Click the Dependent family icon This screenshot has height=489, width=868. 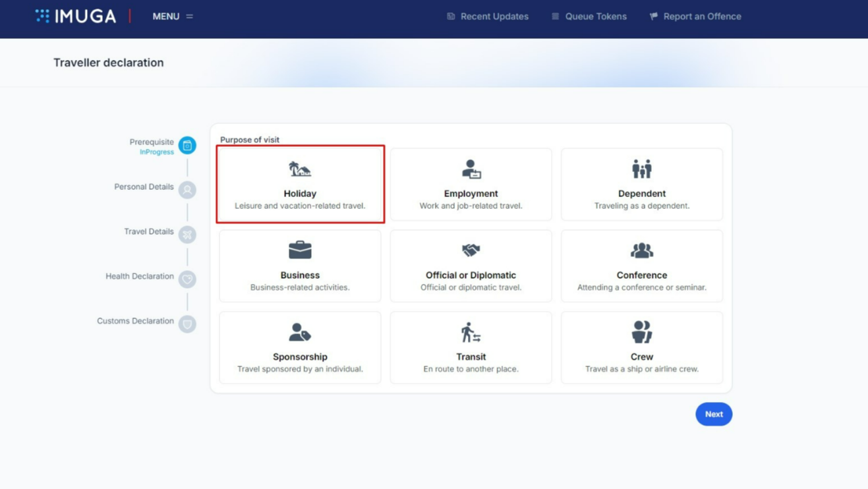tap(642, 169)
